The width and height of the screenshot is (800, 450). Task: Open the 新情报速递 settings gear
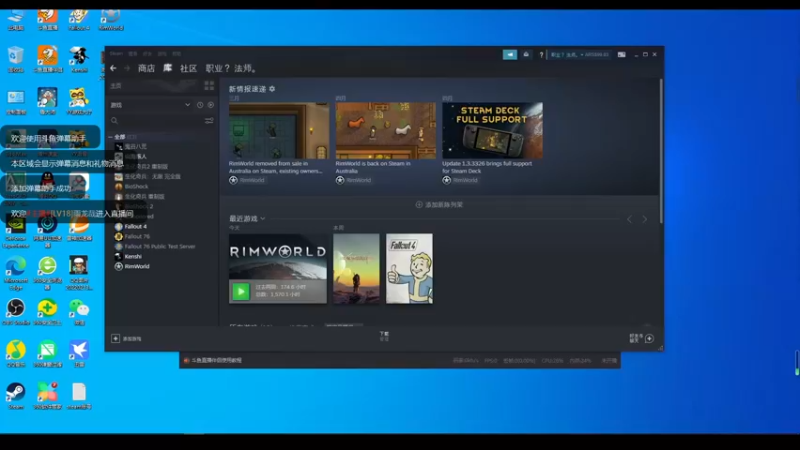click(272, 89)
